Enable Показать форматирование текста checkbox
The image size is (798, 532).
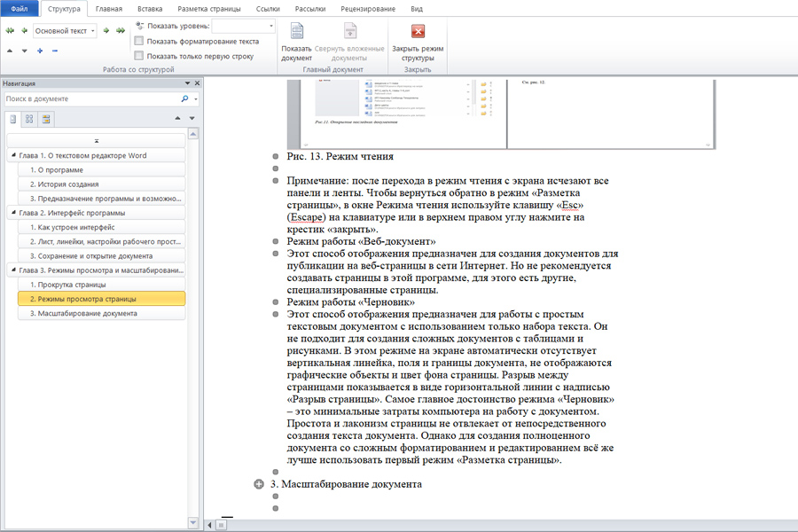point(138,41)
